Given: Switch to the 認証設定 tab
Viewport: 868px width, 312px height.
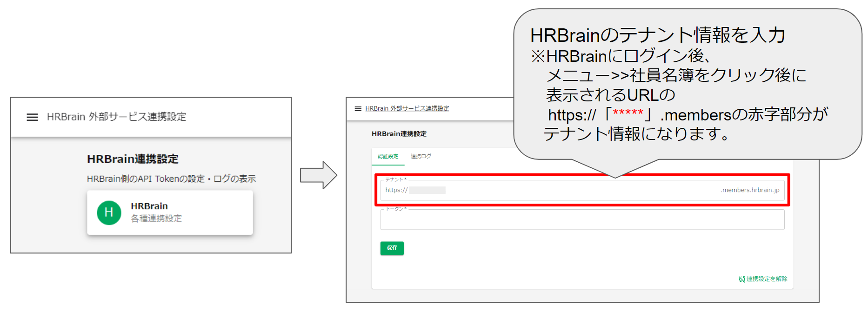Looking at the screenshot, I should point(388,156).
